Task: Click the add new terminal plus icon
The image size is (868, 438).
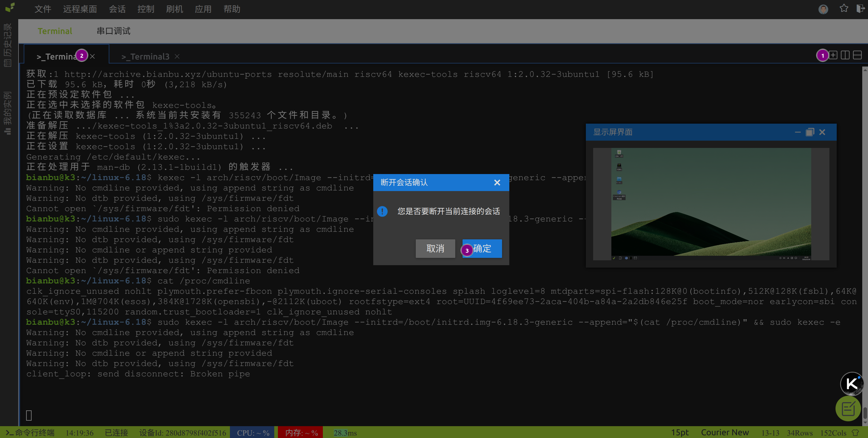Action: pyautogui.click(x=833, y=55)
